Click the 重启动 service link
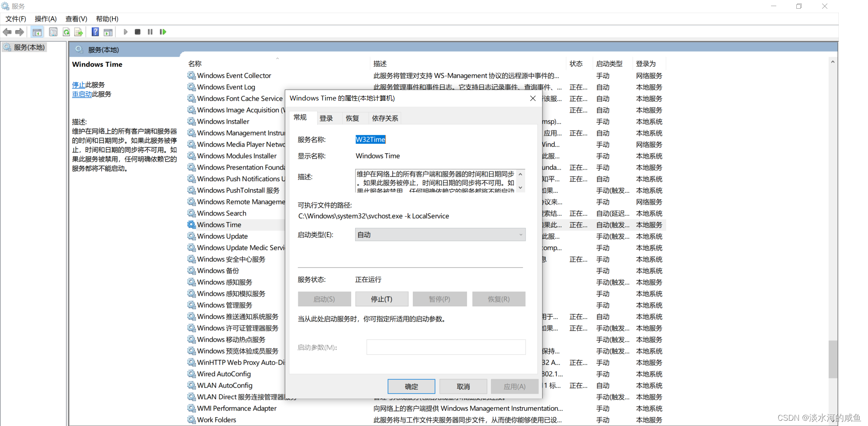The image size is (868, 426). pyautogui.click(x=82, y=94)
